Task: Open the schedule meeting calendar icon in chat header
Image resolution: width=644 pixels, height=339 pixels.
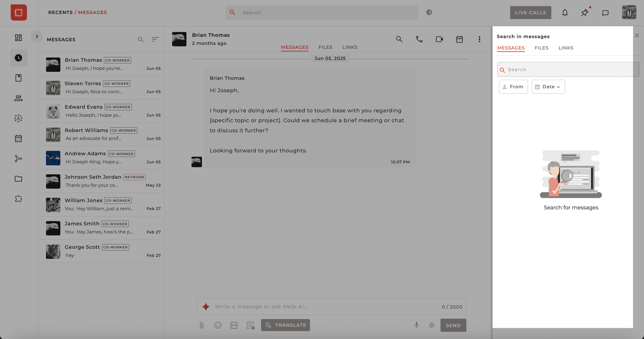Action: click(x=459, y=39)
